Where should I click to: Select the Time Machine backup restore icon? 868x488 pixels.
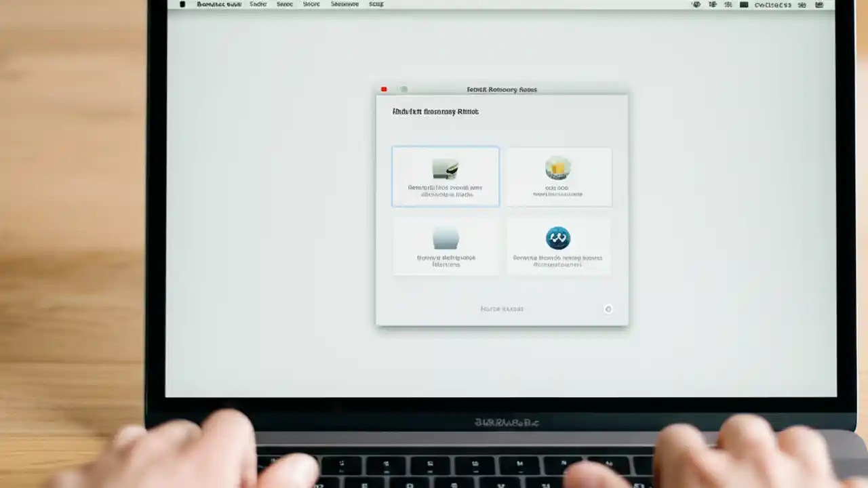(x=446, y=167)
